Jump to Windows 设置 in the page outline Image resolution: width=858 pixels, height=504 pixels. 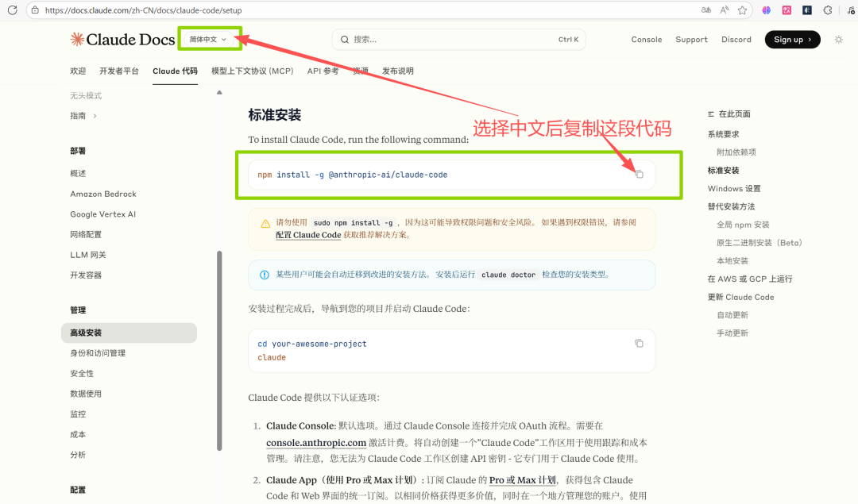(x=734, y=189)
